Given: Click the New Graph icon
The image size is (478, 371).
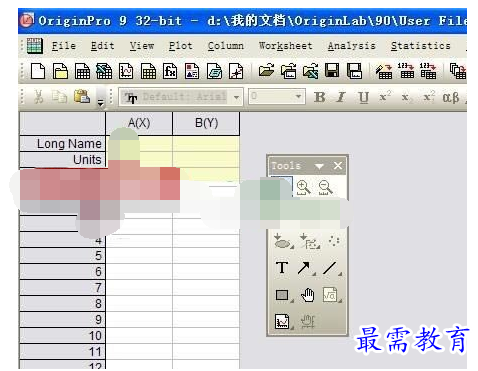Looking at the screenshot, I should 126,71.
